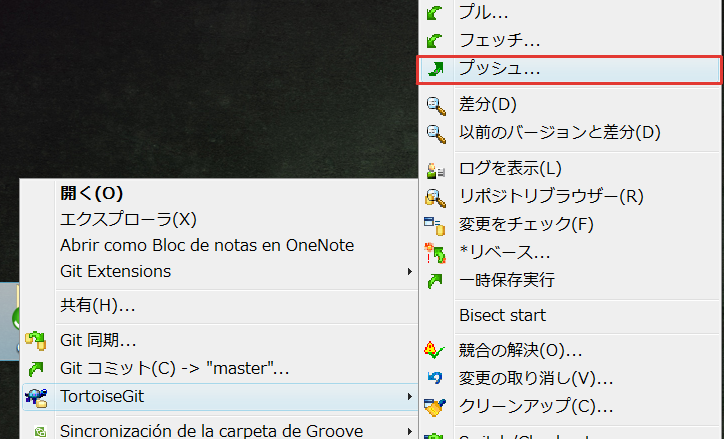The image size is (724, 439).
Task: Click the magnifier icon beside 以前のバージョンと差分(D)
Action: coord(435,133)
